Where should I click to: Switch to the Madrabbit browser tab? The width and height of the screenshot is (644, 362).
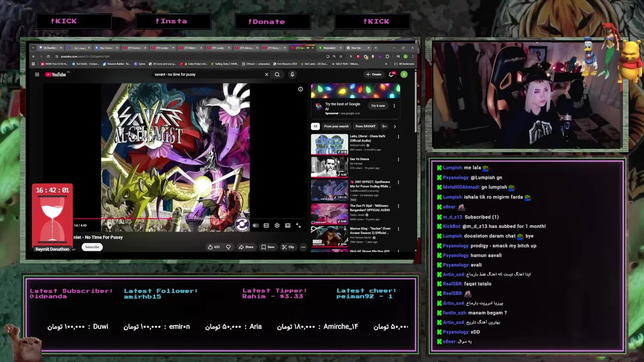(329, 48)
